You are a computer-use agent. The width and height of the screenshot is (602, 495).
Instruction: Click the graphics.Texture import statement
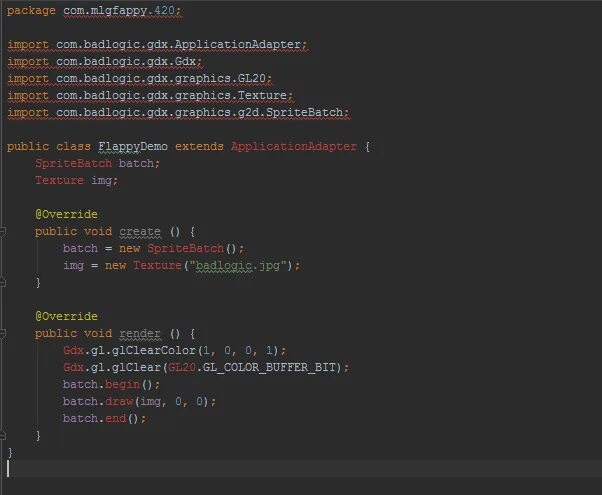coord(150,95)
